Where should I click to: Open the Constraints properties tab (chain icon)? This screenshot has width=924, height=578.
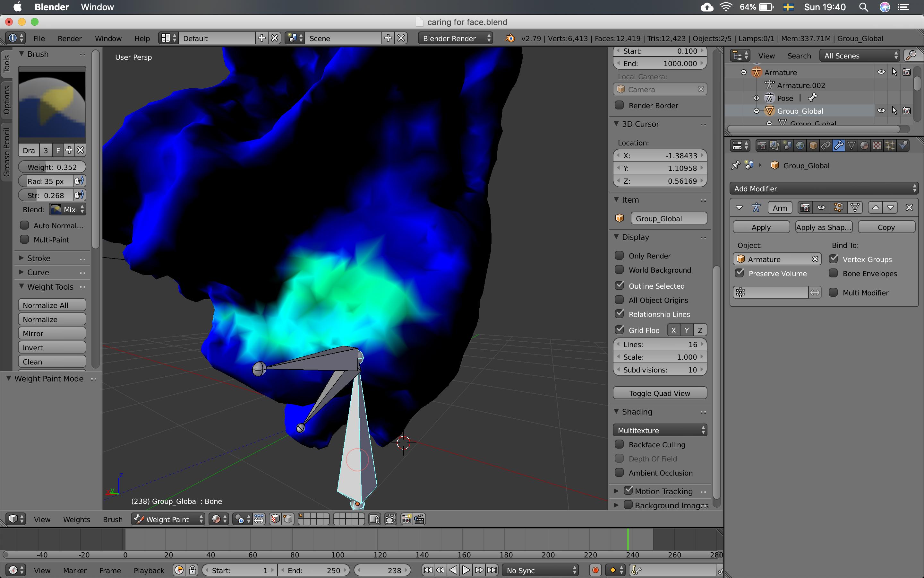pos(826,146)
